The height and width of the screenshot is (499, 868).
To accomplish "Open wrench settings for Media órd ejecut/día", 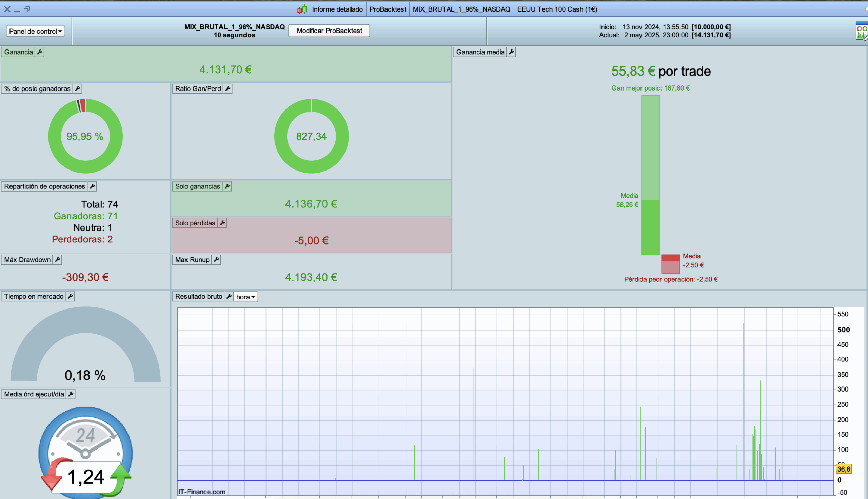I will click(71, 394).
